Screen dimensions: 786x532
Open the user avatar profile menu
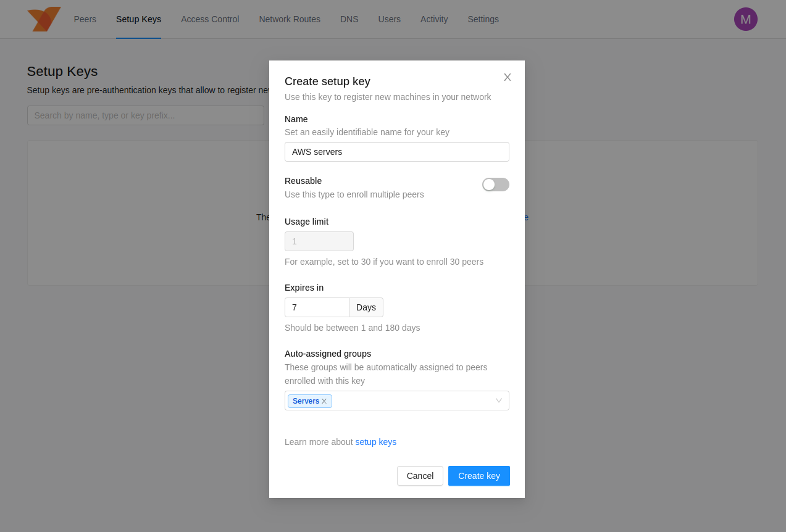(x=745, y=19)
